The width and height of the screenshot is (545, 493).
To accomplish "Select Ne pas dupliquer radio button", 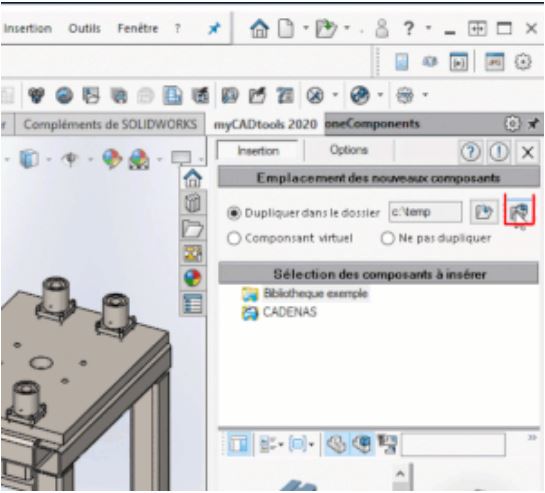I will pyautogui.click(x=388, y=238).
